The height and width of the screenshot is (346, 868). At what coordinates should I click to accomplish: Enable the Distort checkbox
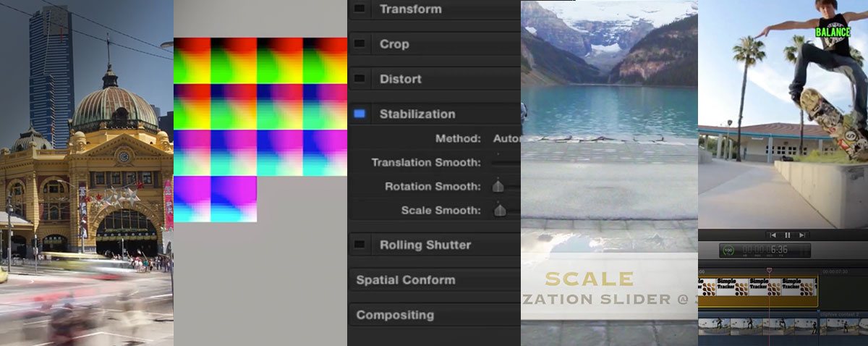pos(359,79)
